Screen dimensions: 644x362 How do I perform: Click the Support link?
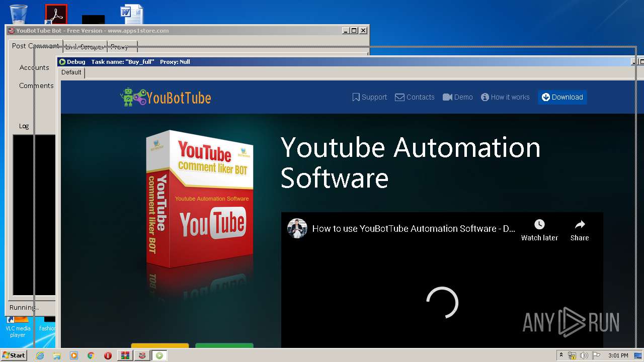point(370,97)
